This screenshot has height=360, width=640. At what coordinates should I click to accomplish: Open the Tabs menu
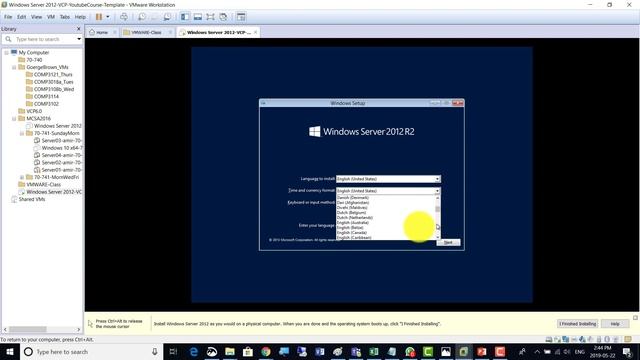[x=65, y=17]
